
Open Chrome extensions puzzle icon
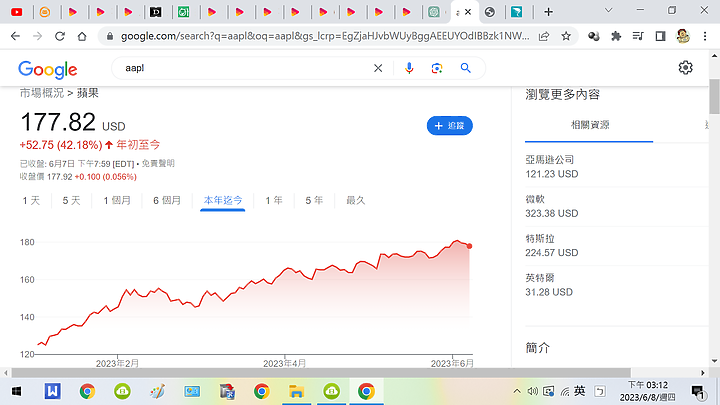click(x=616, y=36)
